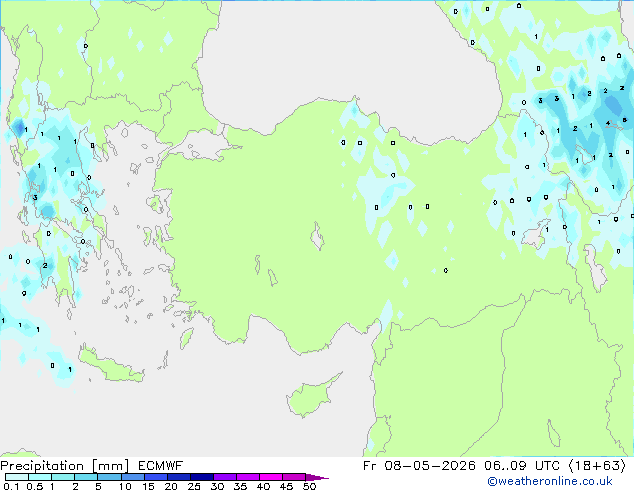Click the Precipitation [mm] title label

(x=65, y=466)
